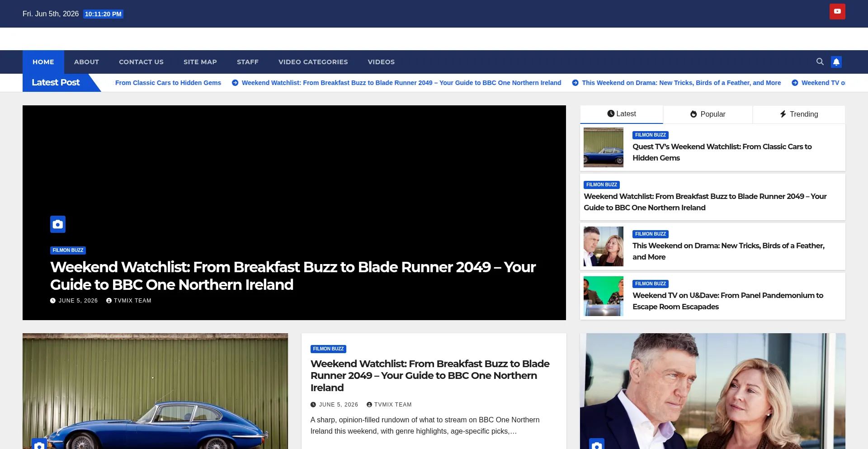This screenshot has height=449, width=868.
Task: Click Filmon Buzz tag above sidebar Breakfast Buzz article
Action: pos(602,185)
